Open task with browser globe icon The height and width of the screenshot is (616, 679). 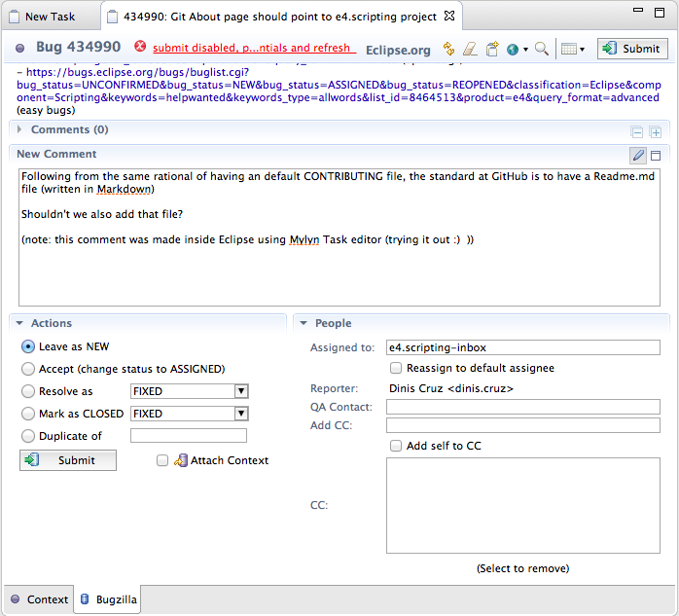513,50
